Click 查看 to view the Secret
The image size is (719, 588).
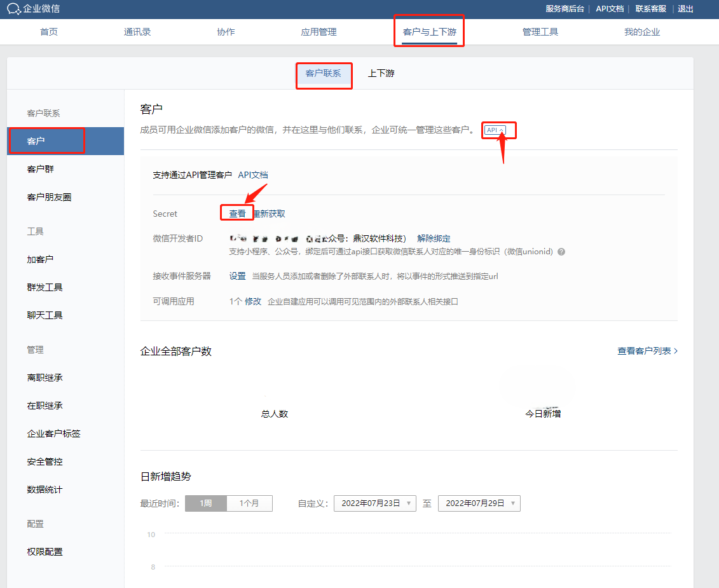[238, 214]
